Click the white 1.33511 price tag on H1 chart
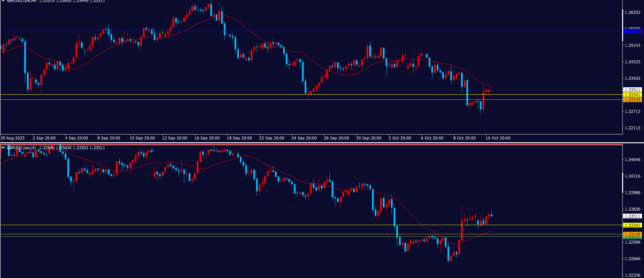644x278 pixels. point(633,216)
